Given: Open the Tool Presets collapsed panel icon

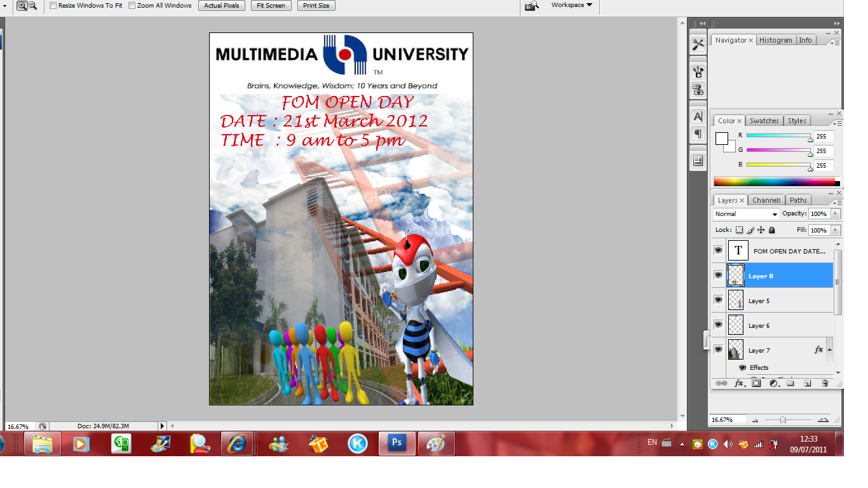Looking at the screenshot, I should [698, 44].
